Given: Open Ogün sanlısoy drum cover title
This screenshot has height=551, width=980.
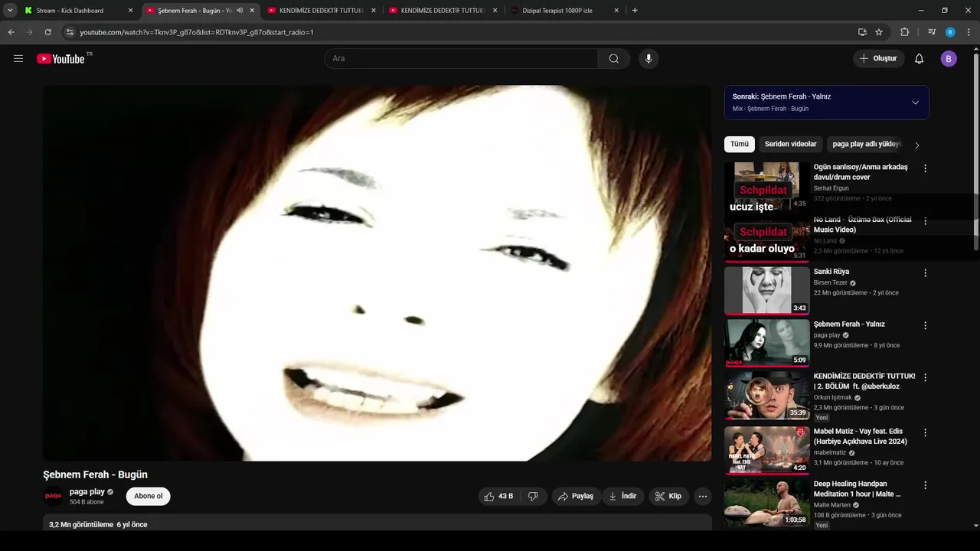Looking at the screenshot, I should 861,172.
